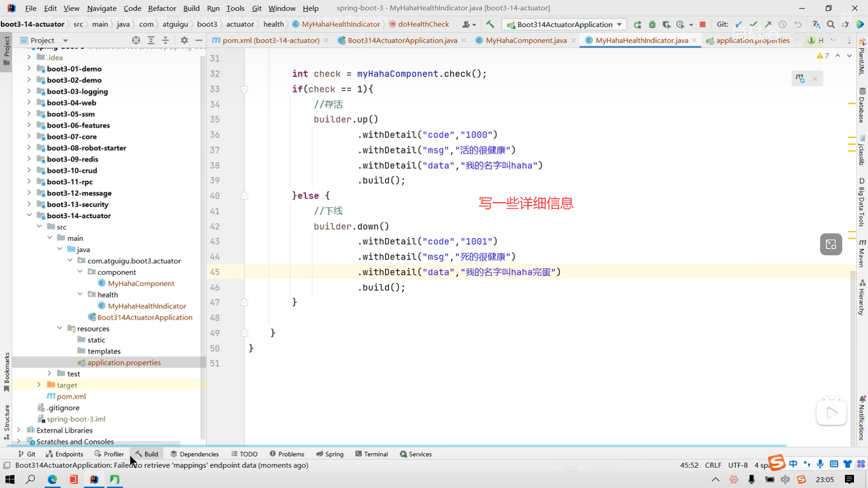Viewport: 868px width, 488px height.
Task: Click the select opened file target icon
Action: (x=136, y=40)
